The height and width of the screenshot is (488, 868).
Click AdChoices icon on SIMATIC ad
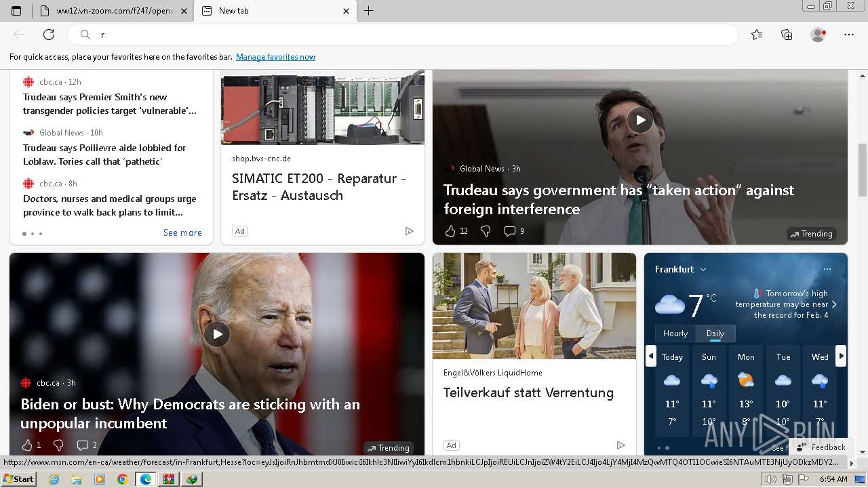click(409, 231)
